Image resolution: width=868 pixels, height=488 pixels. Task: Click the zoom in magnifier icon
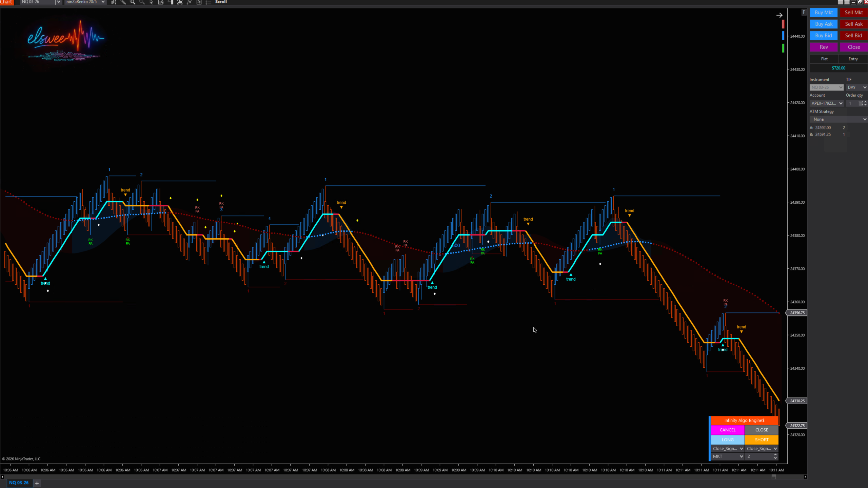click(133, 2)
